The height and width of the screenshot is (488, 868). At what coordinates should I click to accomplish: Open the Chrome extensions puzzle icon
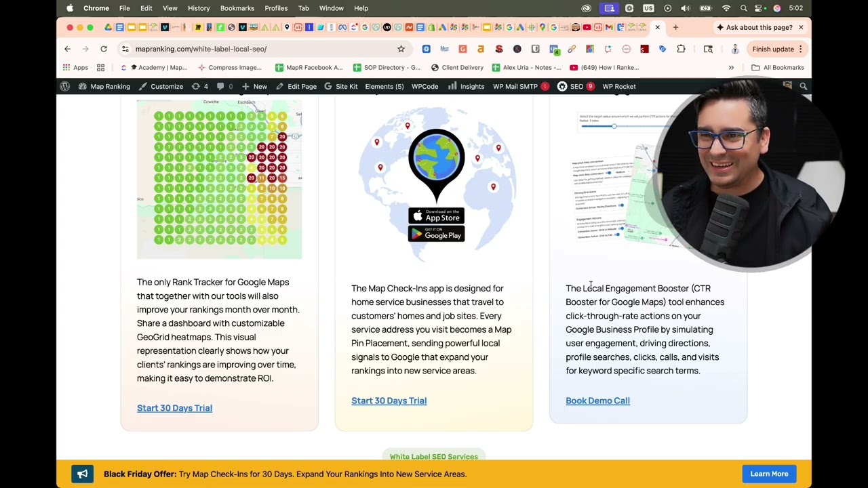click(x=681, y=49)
